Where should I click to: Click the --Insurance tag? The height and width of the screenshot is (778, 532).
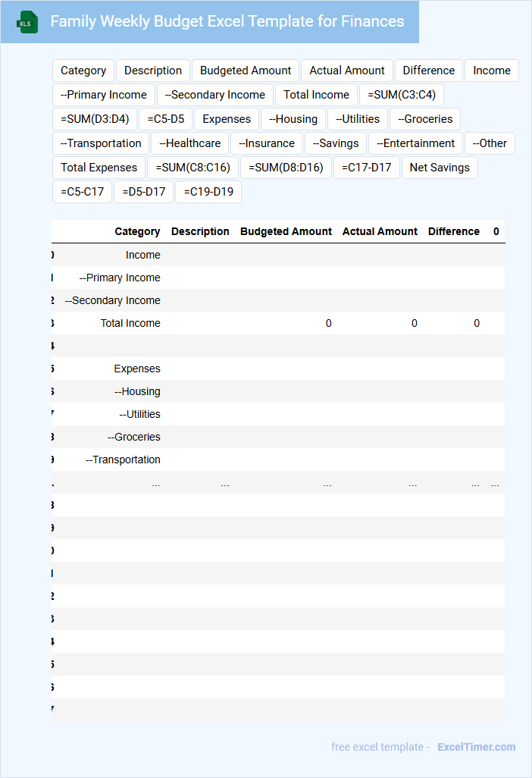[x=267, y=143]
